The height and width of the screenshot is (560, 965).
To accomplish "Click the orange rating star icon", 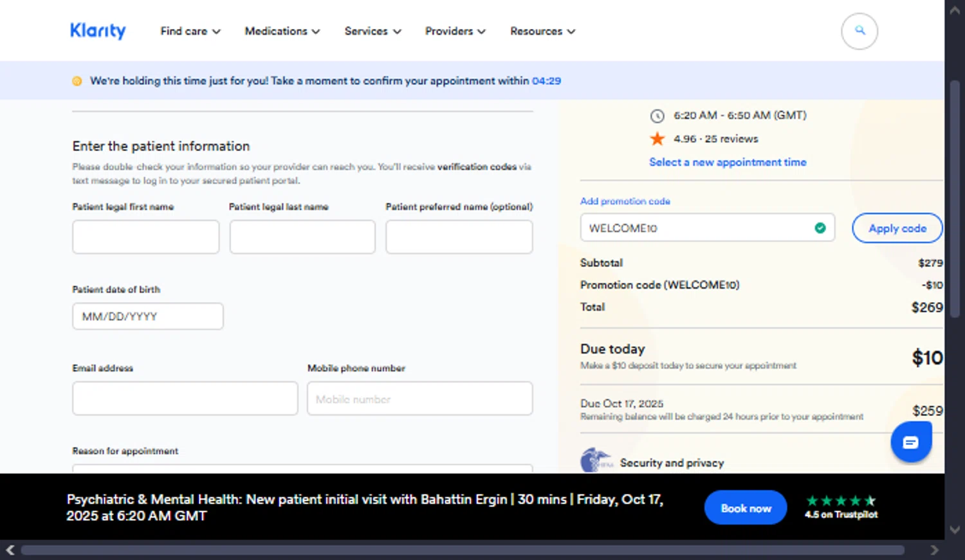I will [x=657, y=139].
